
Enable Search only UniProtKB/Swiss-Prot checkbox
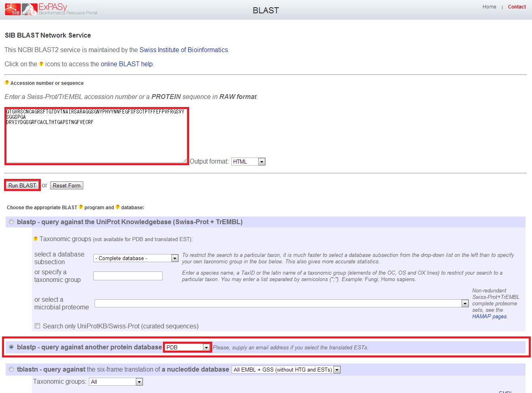tap(38, 326)
